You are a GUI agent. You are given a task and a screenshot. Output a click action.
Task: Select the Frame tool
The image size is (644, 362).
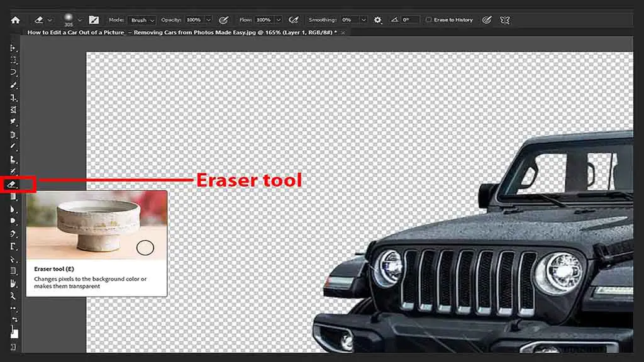coord(13,109)
